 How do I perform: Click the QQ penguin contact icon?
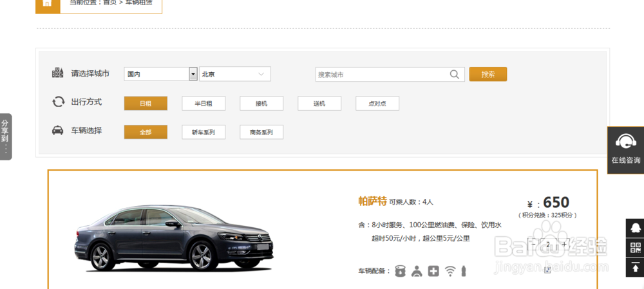coord(635,228)
